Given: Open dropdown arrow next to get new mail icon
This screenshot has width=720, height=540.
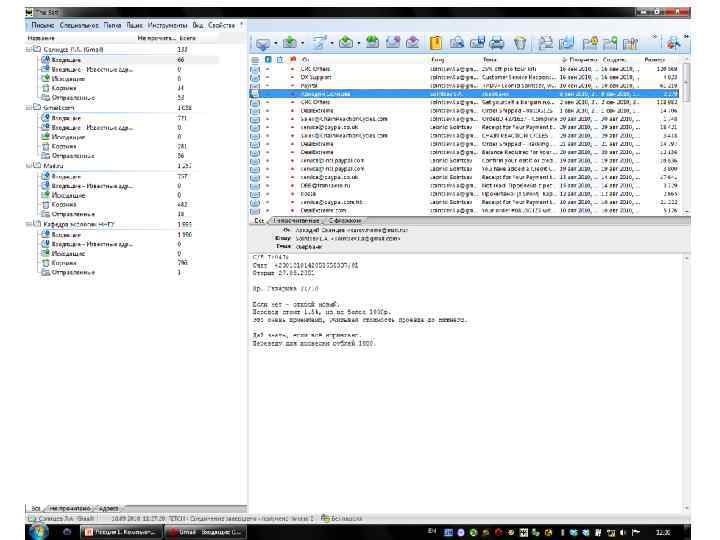Looking at the screenshot, I should click(276, 44).
